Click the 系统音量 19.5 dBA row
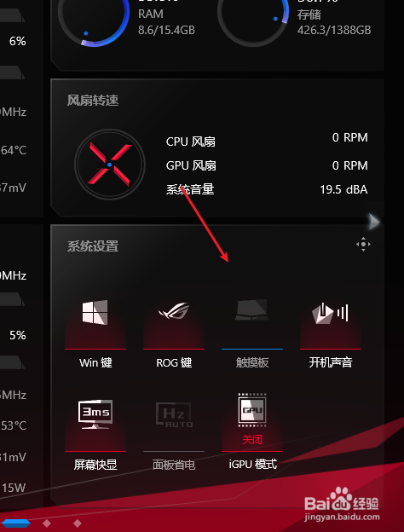 tap(267, 189)
